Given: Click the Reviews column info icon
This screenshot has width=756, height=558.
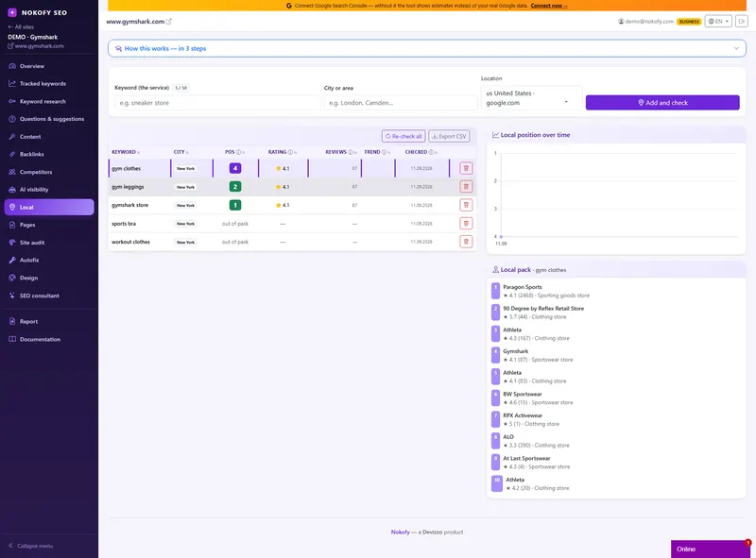Looking at the screenshot, I should [351, 152].
